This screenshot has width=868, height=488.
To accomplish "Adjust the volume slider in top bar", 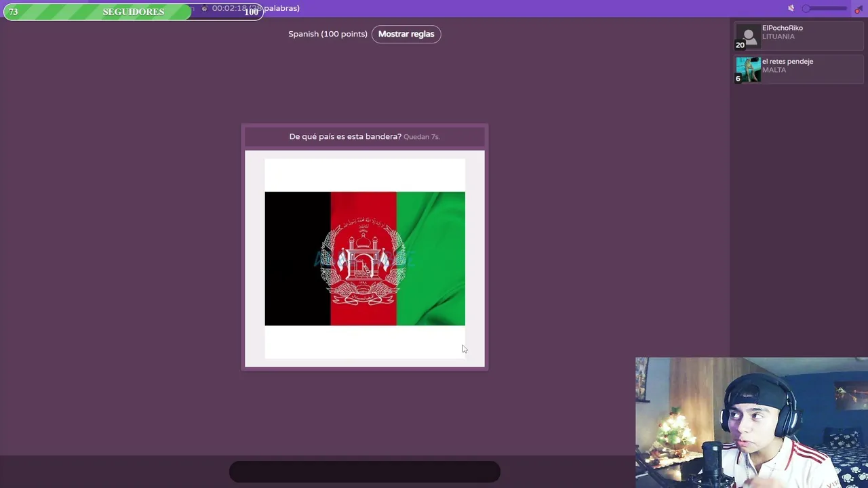I will pyautogui.click(x=825, y=8).
